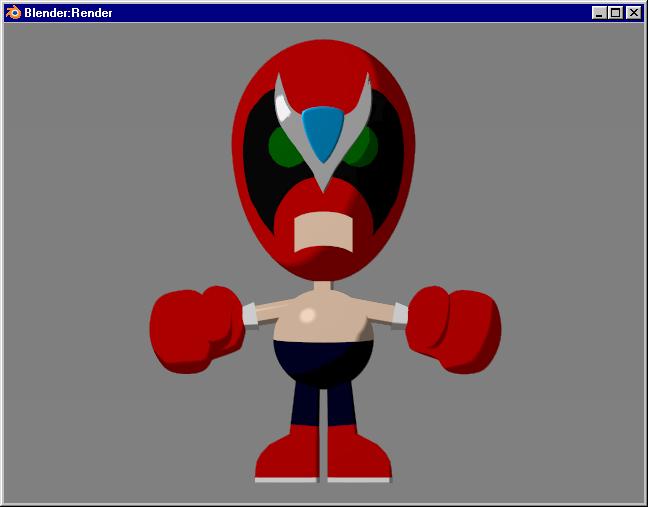This screenshot has height=507, width=648.
Task: Minimize the Blender:Render window
Action: click(x=599, y=13)
